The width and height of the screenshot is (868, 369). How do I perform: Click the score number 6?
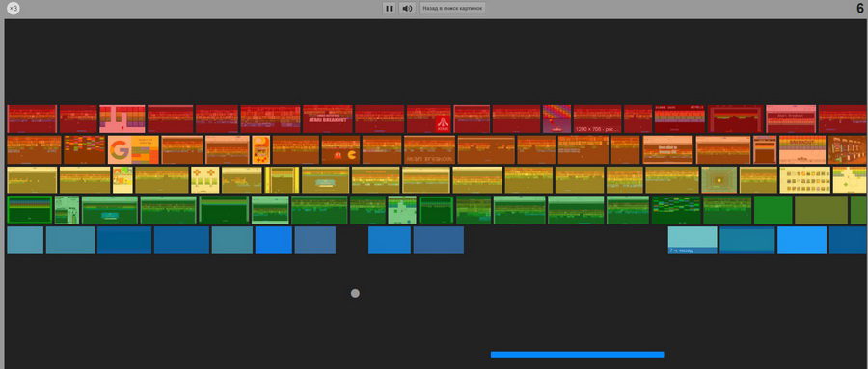point(859,9)
